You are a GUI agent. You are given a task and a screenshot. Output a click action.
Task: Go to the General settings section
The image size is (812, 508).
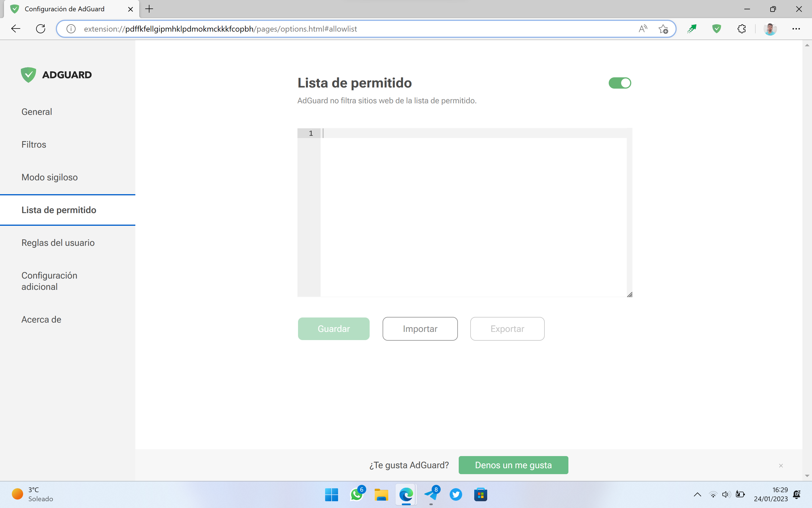pyautogui.click(x=37, y=112)
